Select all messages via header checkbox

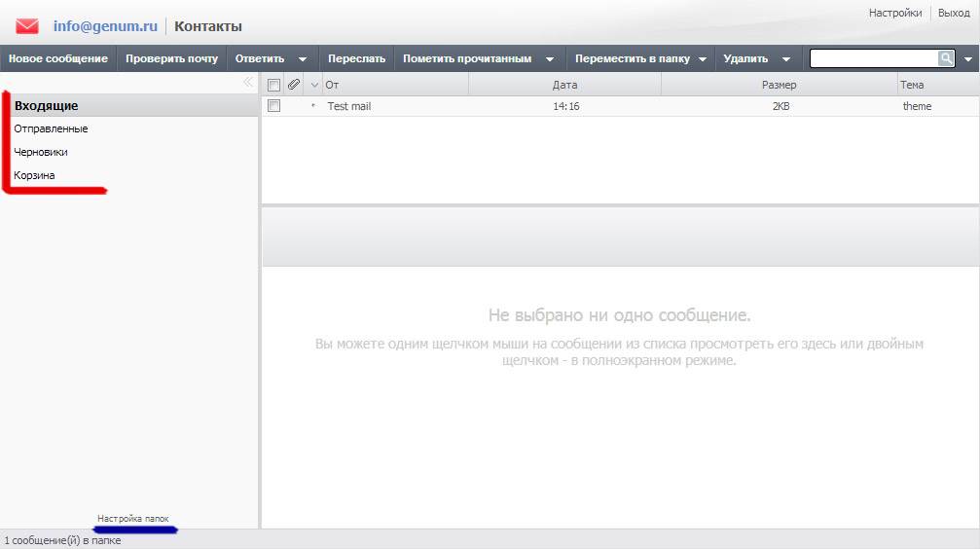tap(273, 85)
